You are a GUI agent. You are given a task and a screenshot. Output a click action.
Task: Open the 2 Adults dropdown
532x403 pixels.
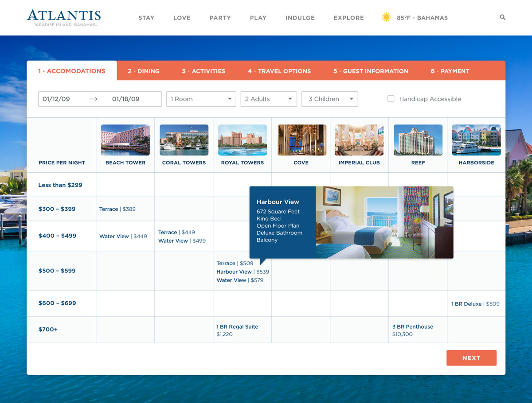click(269, 99)
